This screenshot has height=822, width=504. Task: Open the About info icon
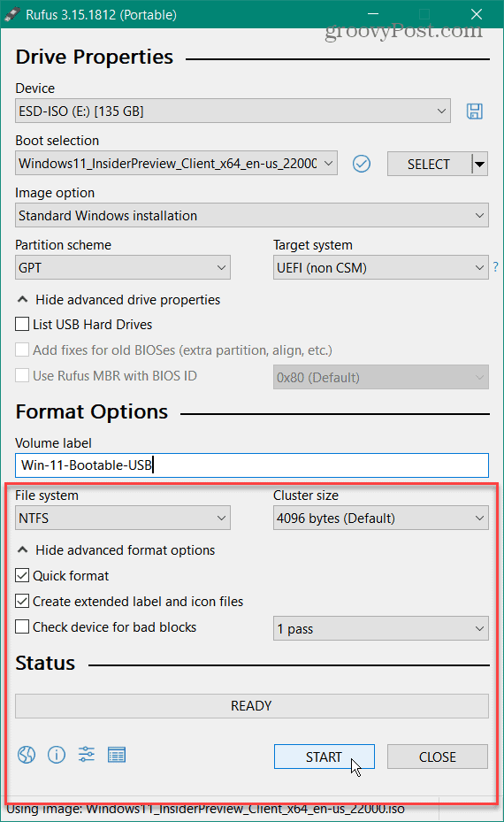click(x=57, y=755)
